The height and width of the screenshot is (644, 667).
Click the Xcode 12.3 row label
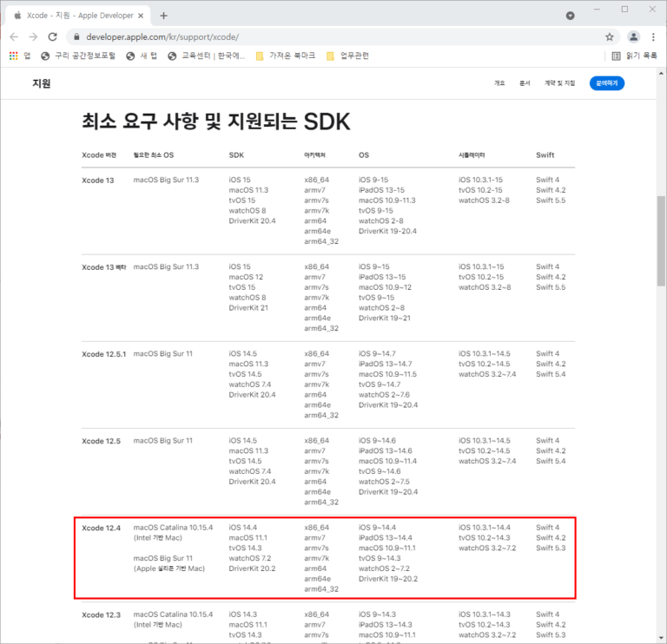101,615
